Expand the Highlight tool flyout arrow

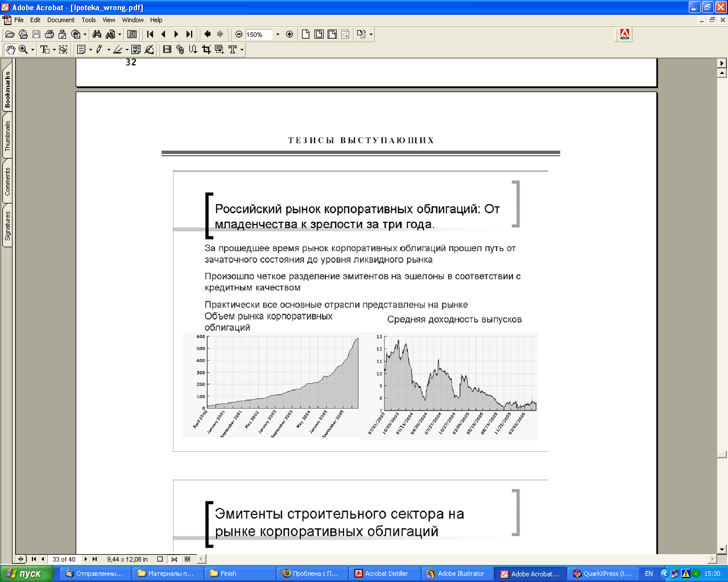click(127, 49)
